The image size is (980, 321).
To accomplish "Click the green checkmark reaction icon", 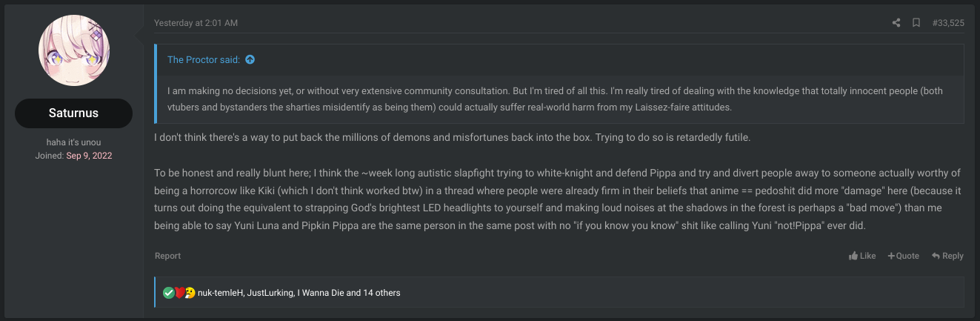I will [168, 293].
